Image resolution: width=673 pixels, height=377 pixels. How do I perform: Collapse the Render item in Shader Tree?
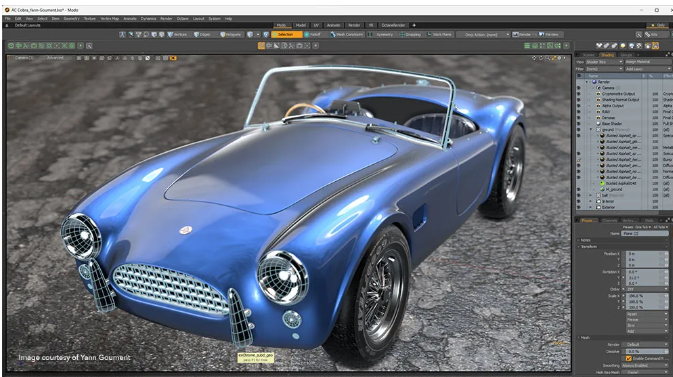[x=587, y=82]
